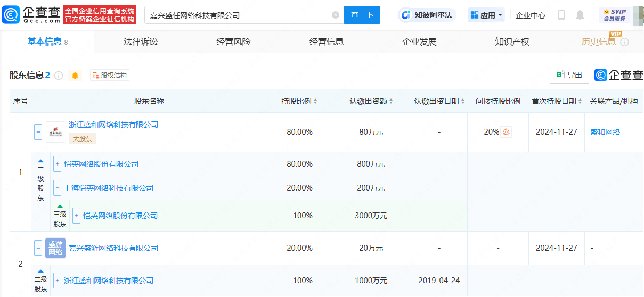Collapse 上海恺英网络科技有限公司 row
Screen dimensions: 644x297
tap(57, 188)
